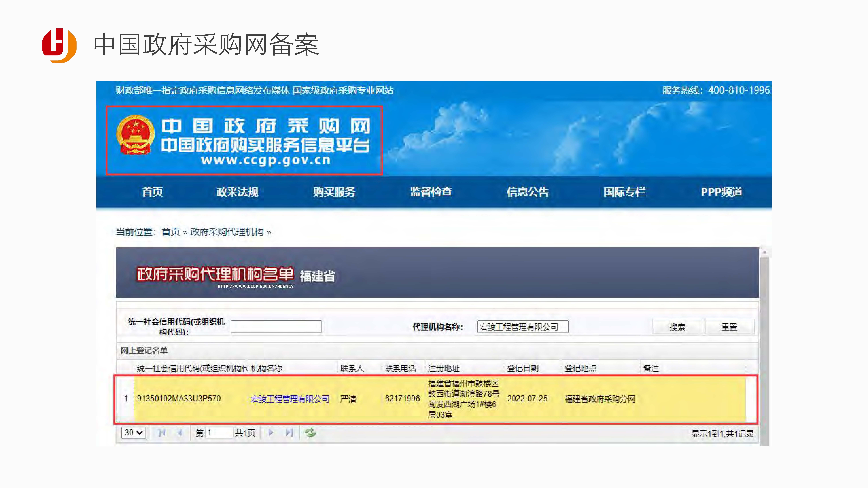Click the 首页 breadcrumb link

(x=171, y=232)
